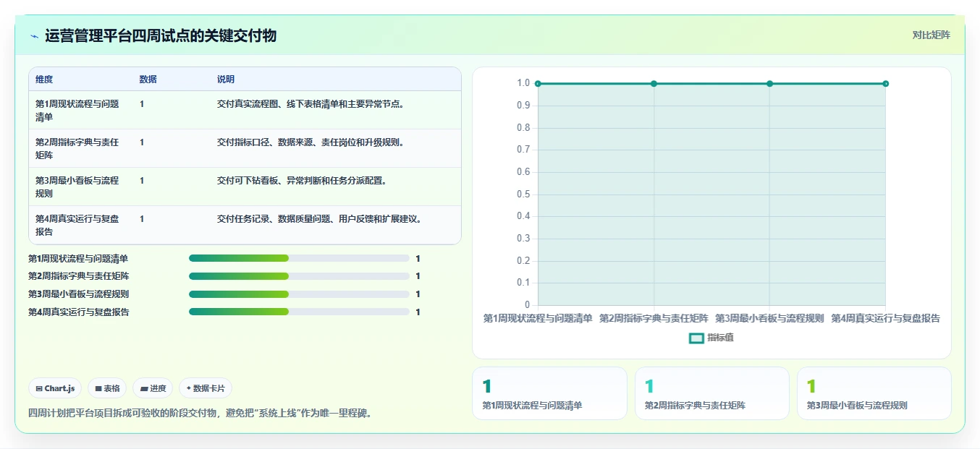
Task: Click x-axis label 第4周真实运行与复盘报告
Action: 885,318
